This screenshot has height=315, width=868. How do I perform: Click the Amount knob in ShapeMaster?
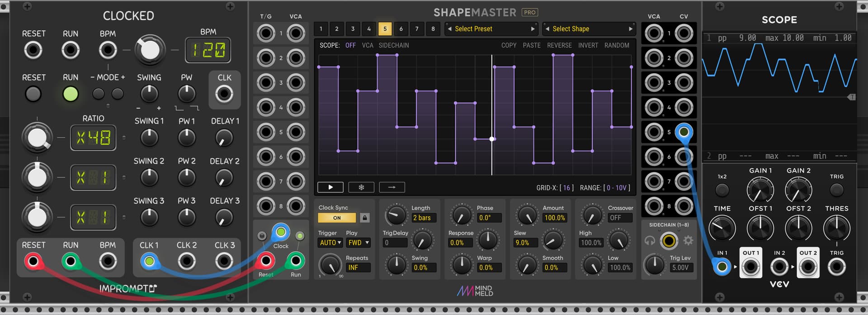coord(527,215)
